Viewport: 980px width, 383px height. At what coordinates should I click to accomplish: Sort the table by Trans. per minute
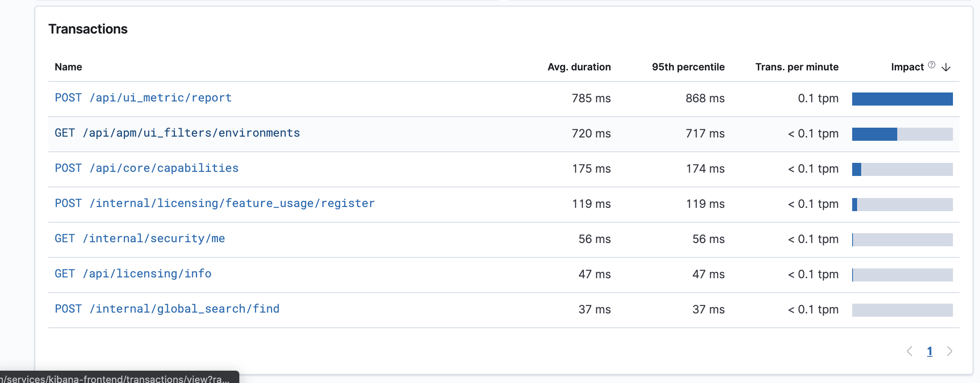tap(796, 67)
